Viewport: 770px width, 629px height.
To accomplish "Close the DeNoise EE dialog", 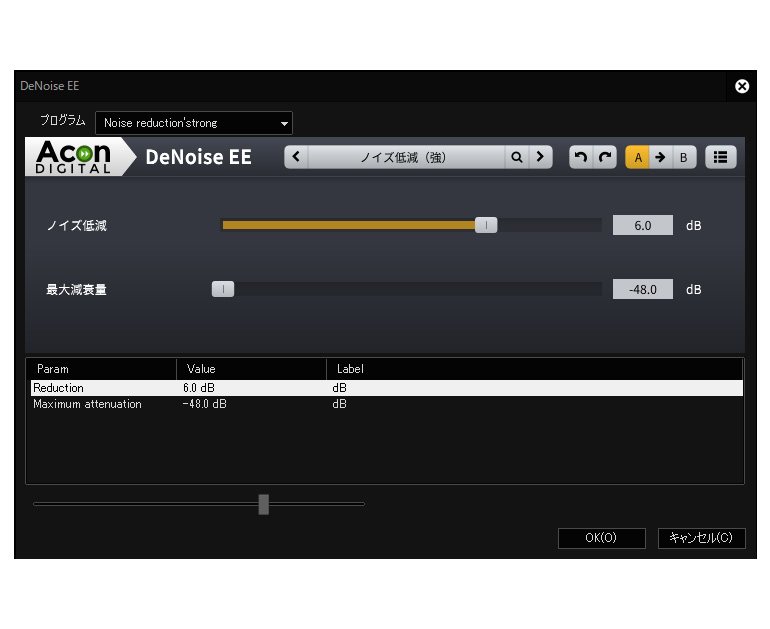I will coord(742,86).
